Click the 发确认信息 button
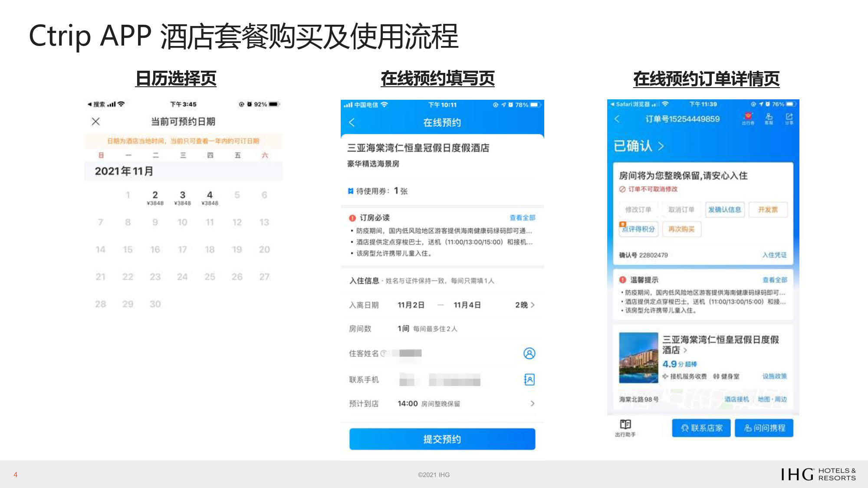868x488 pixels. 724,210
